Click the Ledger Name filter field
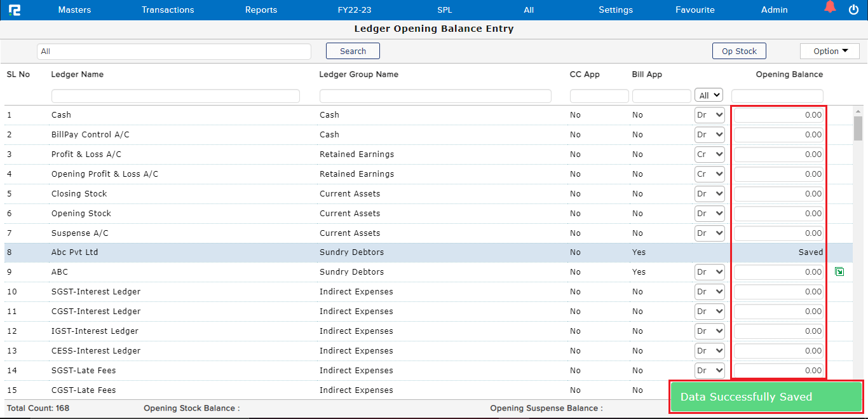The image size is (868, 419). pyautogui.click(x=175, y=96)
